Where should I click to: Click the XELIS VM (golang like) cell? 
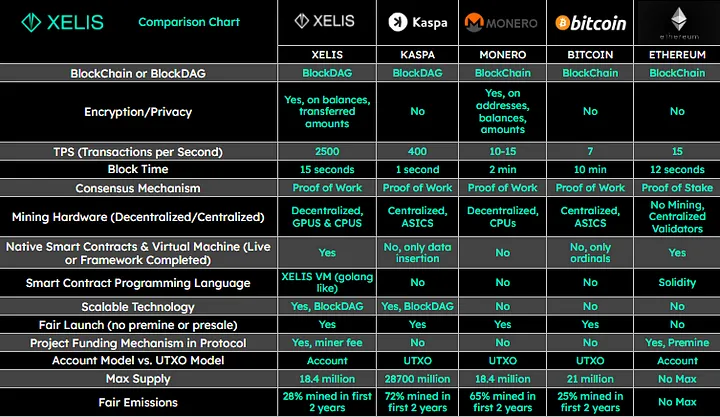pyautogui.click(x=326, y=283)
